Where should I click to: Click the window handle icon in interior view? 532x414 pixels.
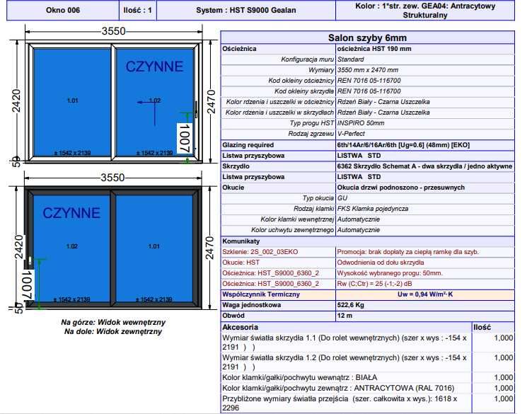(196, 109)
